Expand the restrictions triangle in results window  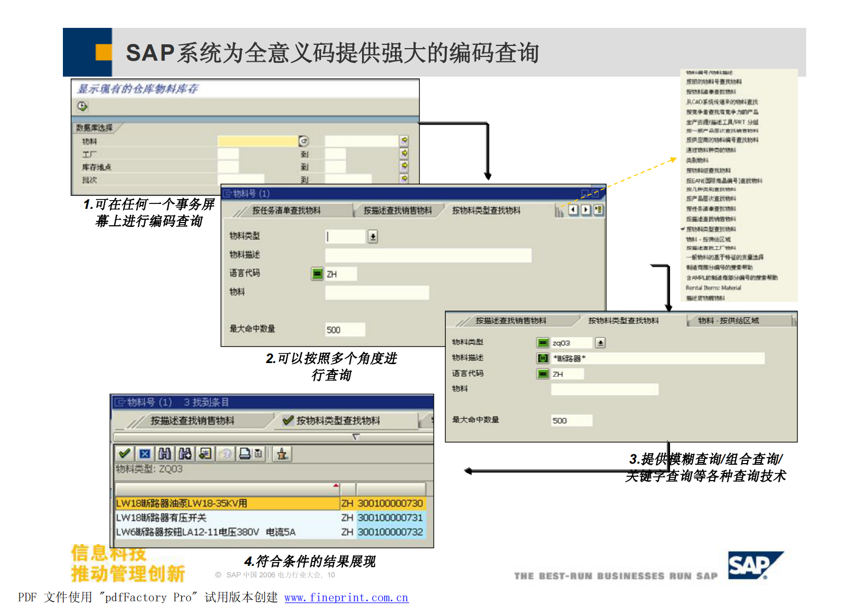[x=356, y=436]
